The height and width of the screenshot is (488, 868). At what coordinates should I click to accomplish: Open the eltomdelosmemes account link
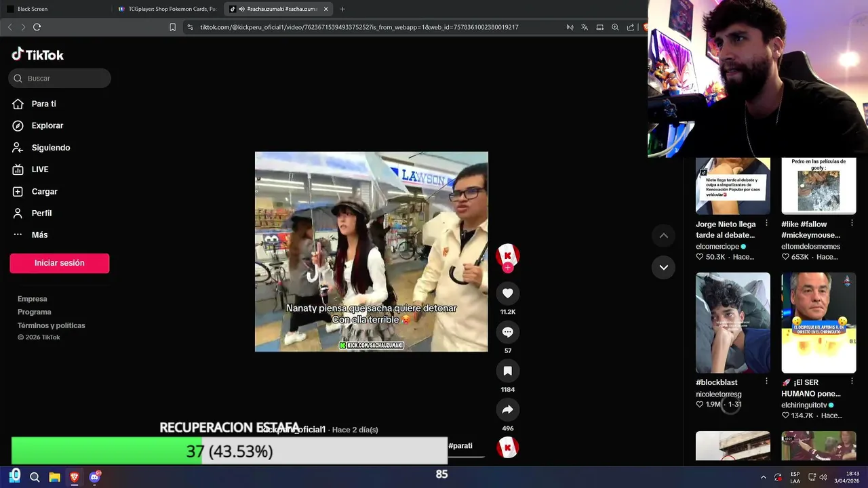coord(810,247)
